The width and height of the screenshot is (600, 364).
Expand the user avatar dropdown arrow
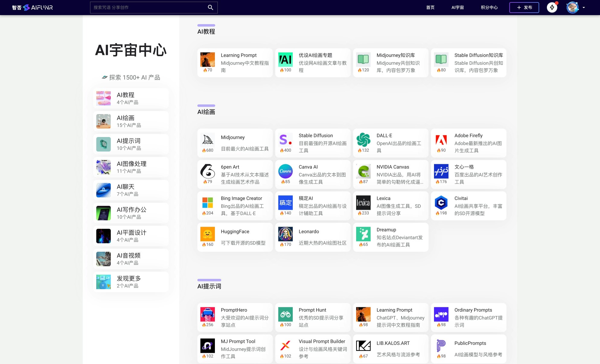pos(584,8)
